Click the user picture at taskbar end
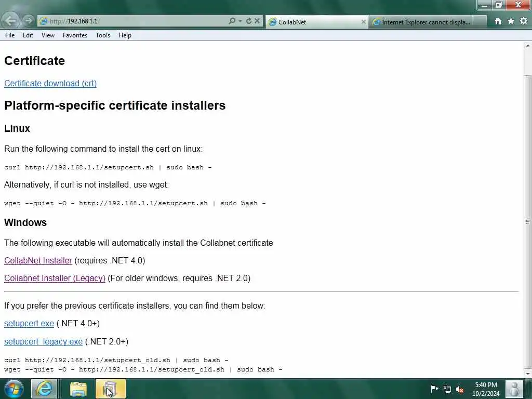The width and height of the screenshot is (532, 399). 514,389
